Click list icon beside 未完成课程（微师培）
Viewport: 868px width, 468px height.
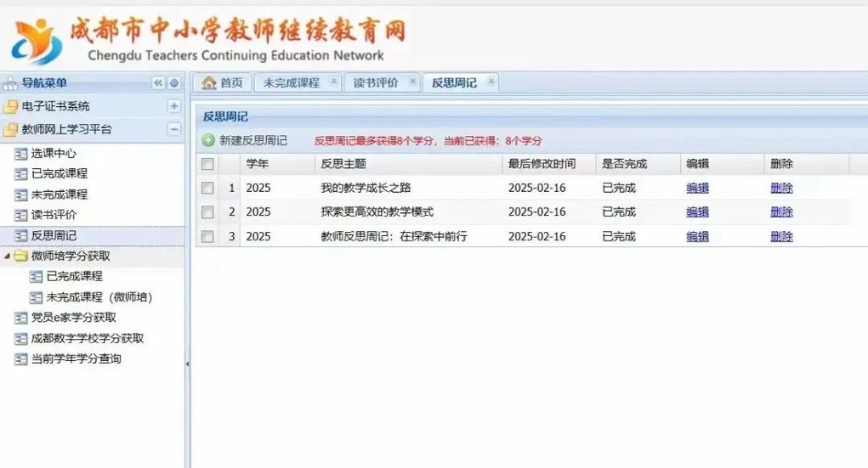click(x=36, y=297)
